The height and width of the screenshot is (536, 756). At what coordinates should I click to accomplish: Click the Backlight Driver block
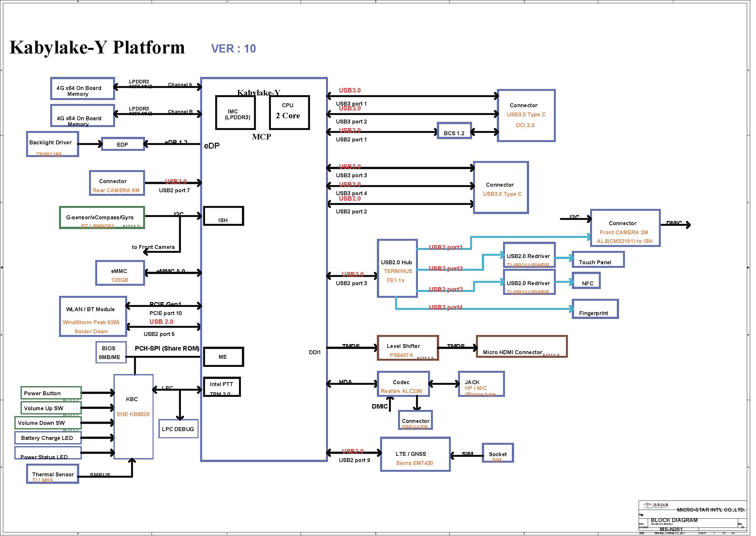coord(52,145)
